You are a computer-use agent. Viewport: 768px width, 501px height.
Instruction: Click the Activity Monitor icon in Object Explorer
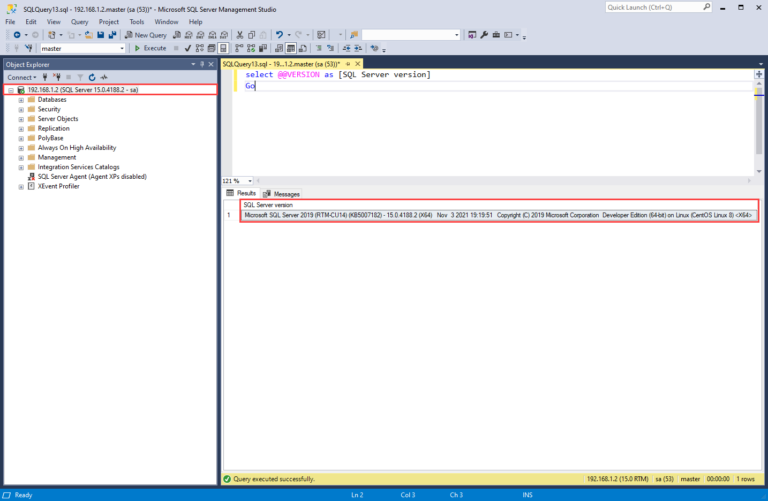click(x=104, y=77)
